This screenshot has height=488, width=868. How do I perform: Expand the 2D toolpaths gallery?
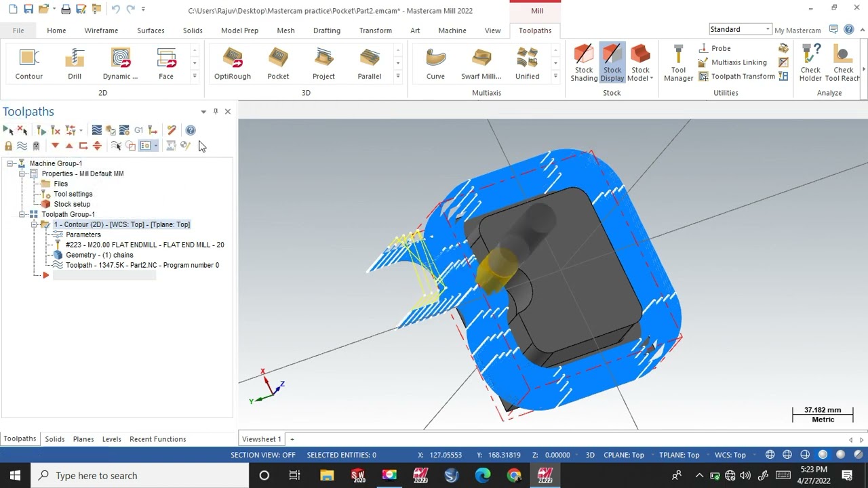click(195, 76)
